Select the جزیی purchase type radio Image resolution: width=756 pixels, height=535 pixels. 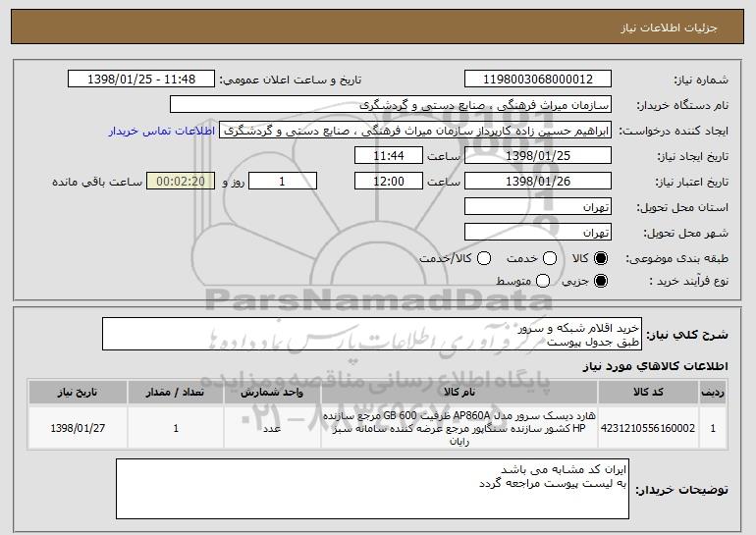pyautogui.click(x=601, y=281)
